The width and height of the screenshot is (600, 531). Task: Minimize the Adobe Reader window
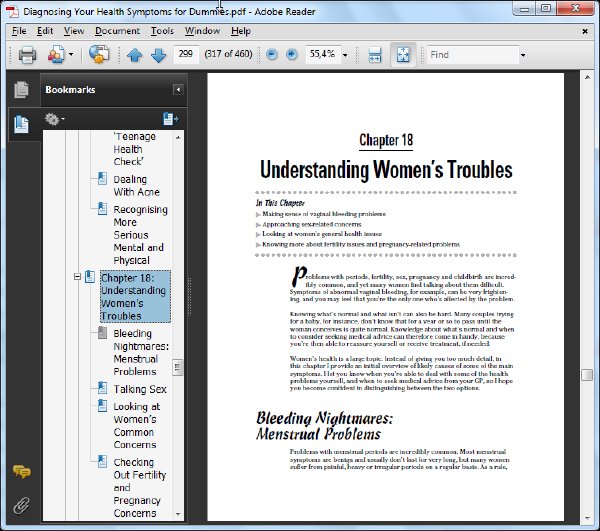(524, 8)
